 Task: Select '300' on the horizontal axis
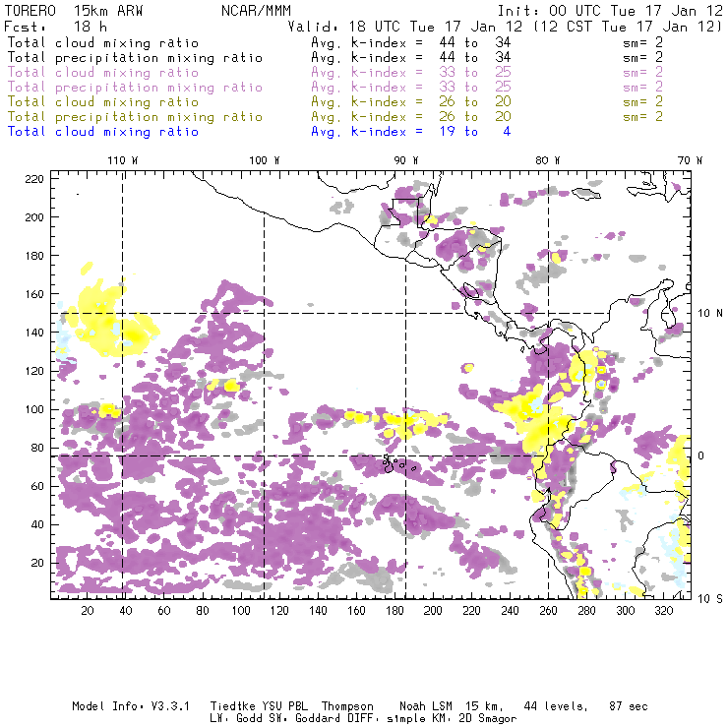point(626,611)
